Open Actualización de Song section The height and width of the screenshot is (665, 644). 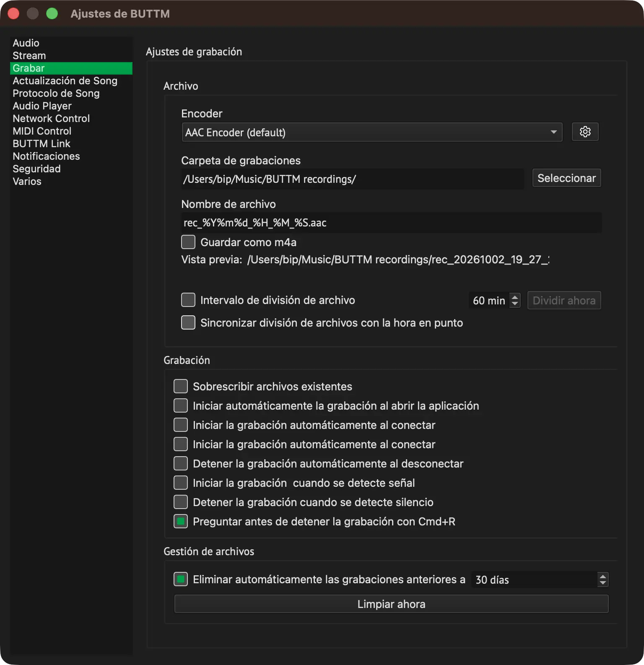click(x=71, y=81)
